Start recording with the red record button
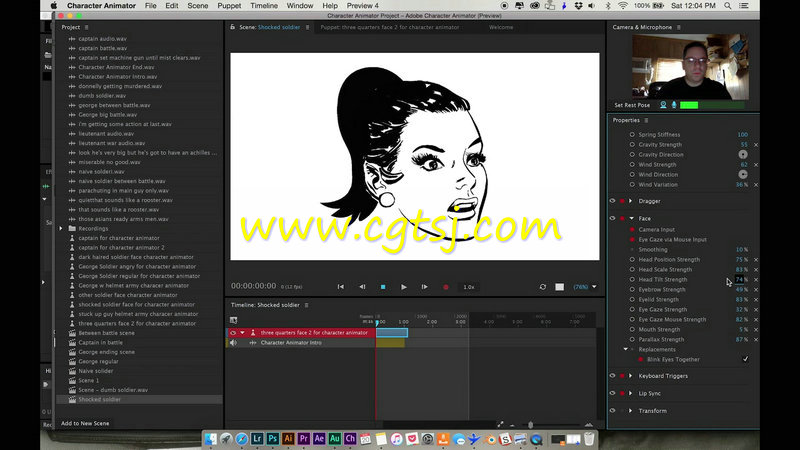 coord(446,287)
